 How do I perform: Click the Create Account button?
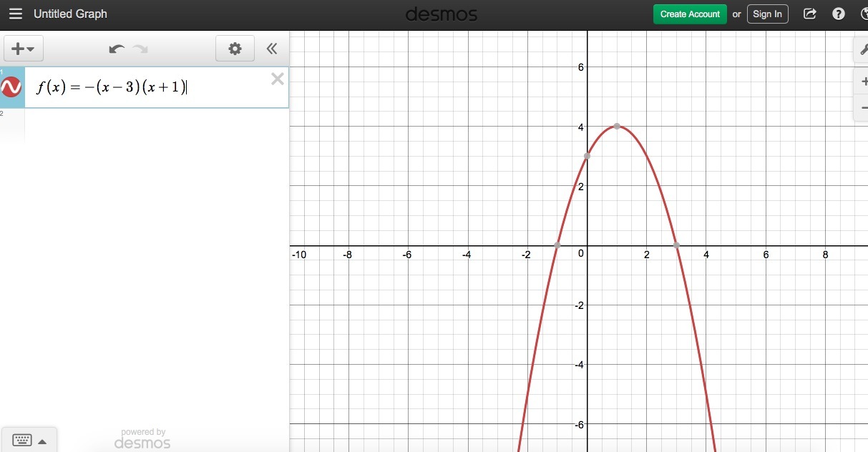click(x=690, y=14)
